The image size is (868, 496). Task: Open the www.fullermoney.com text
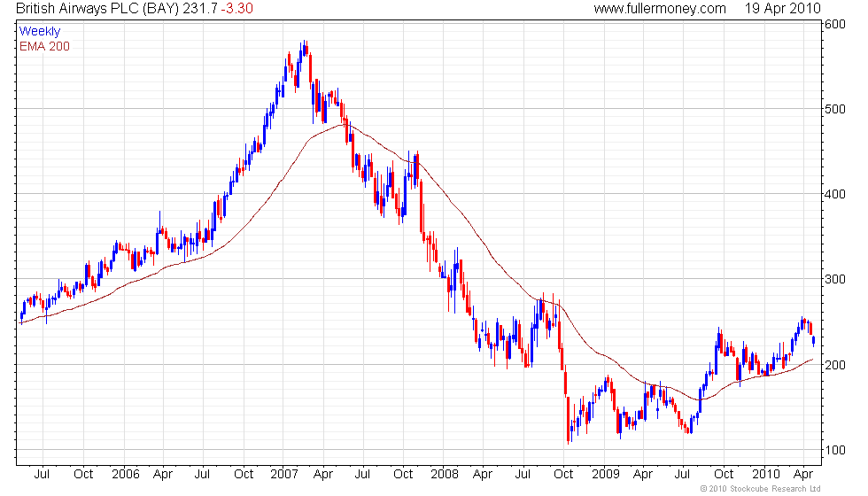660,9
